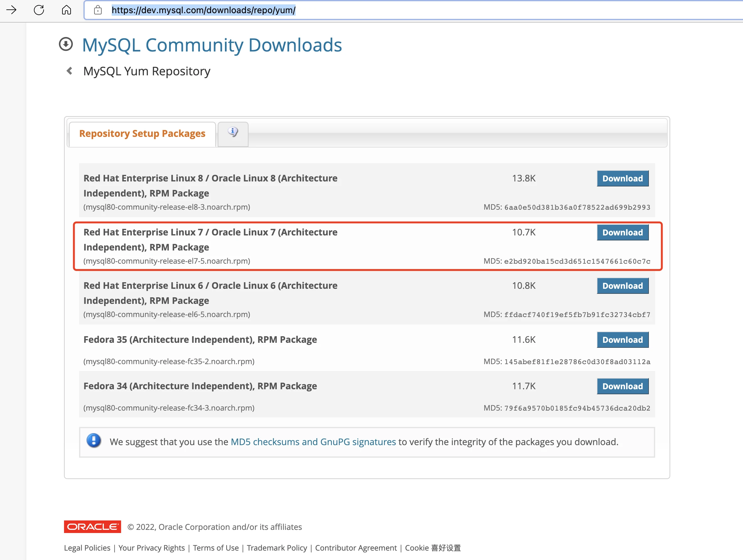Click the 10.7K file size

pos(523,233)
